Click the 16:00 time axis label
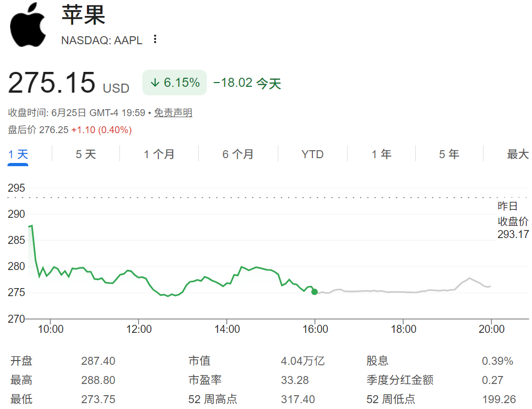The width and height of the screenshot is (532, 409). [x=315, y=329]
